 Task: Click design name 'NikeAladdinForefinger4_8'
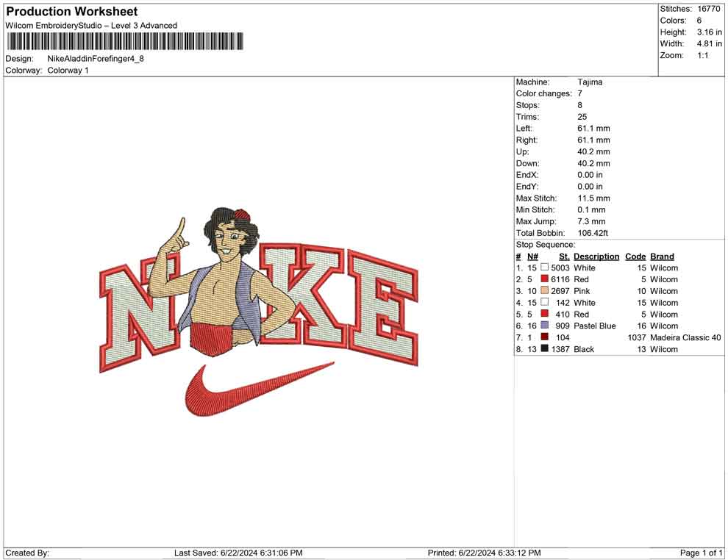(96, 59)
